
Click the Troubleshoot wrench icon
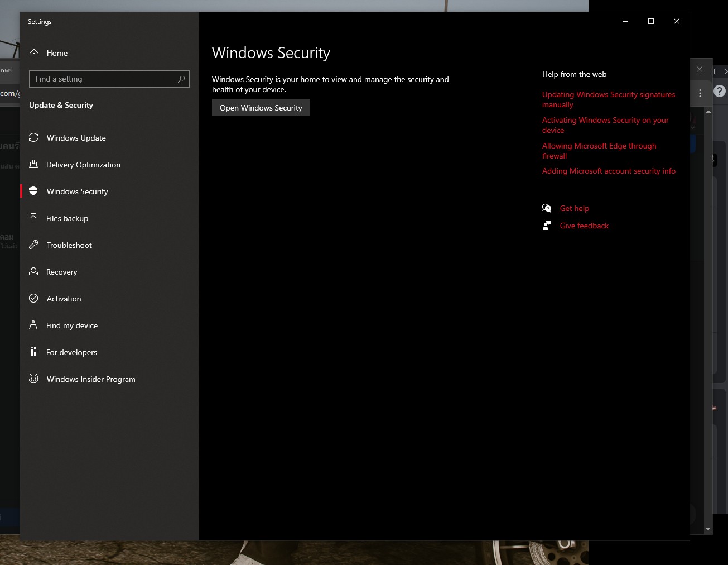(33, 245)
